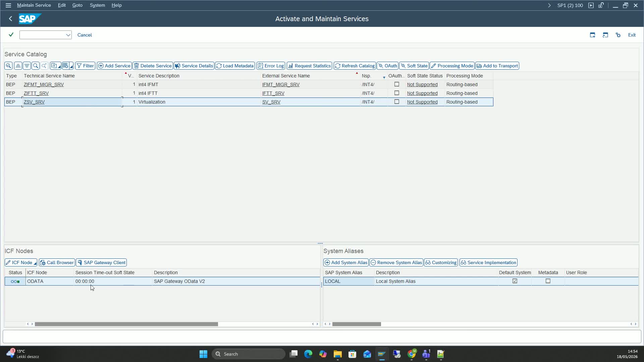The image size is (644, 362).
Task: Click Add to Transport button
Action: point(497,66)
